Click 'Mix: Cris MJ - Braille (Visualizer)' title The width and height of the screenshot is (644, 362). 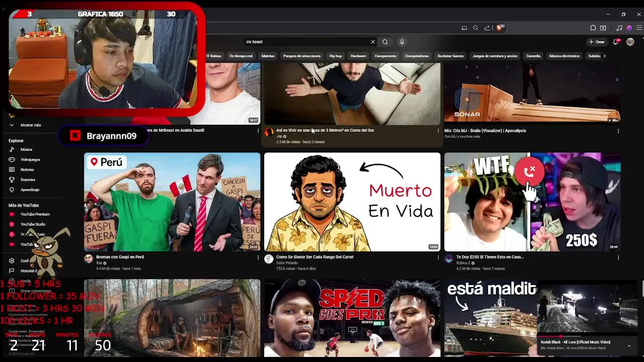pyautogui.click(x=485, y=130)
